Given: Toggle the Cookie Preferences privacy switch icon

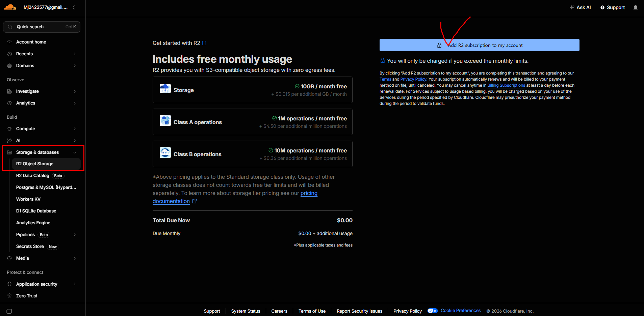Looking at the screenshot, I should coord(433,311).
